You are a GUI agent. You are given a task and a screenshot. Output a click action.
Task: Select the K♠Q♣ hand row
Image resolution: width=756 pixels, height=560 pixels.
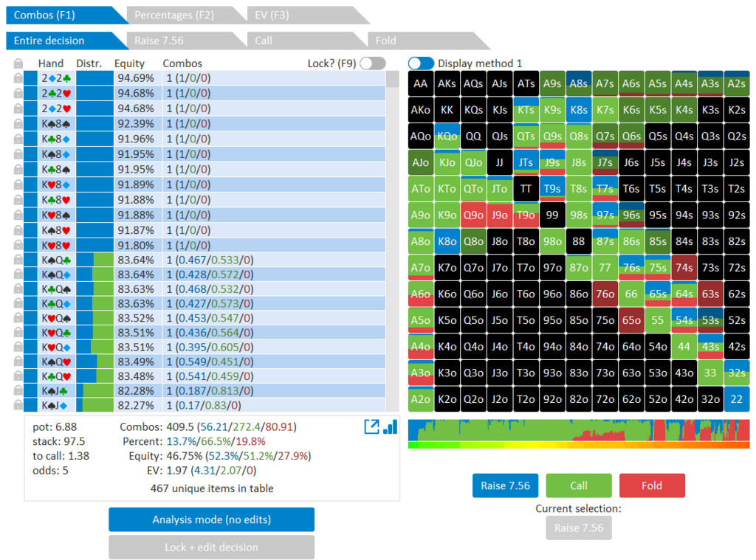pos(205,260)
